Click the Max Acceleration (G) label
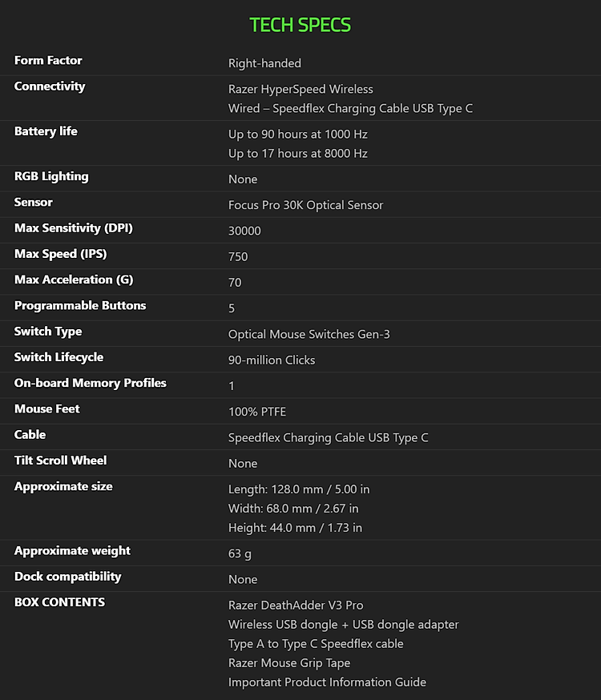 pyautogui.click(x=74, y=280)
